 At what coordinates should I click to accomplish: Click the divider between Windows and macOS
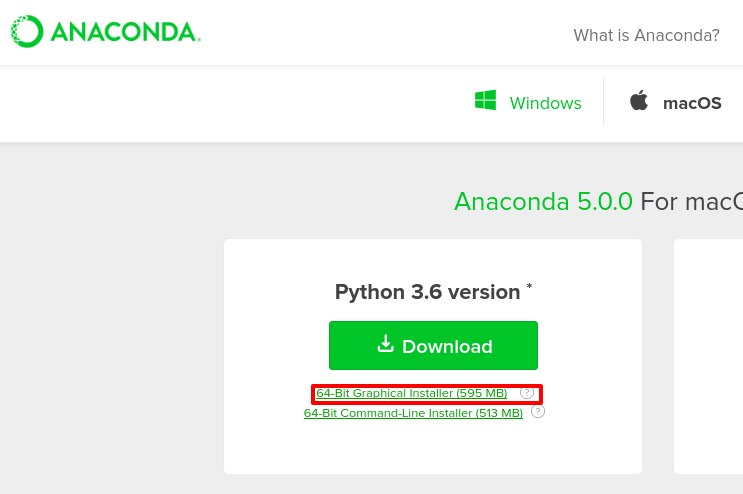coord(603,101)
